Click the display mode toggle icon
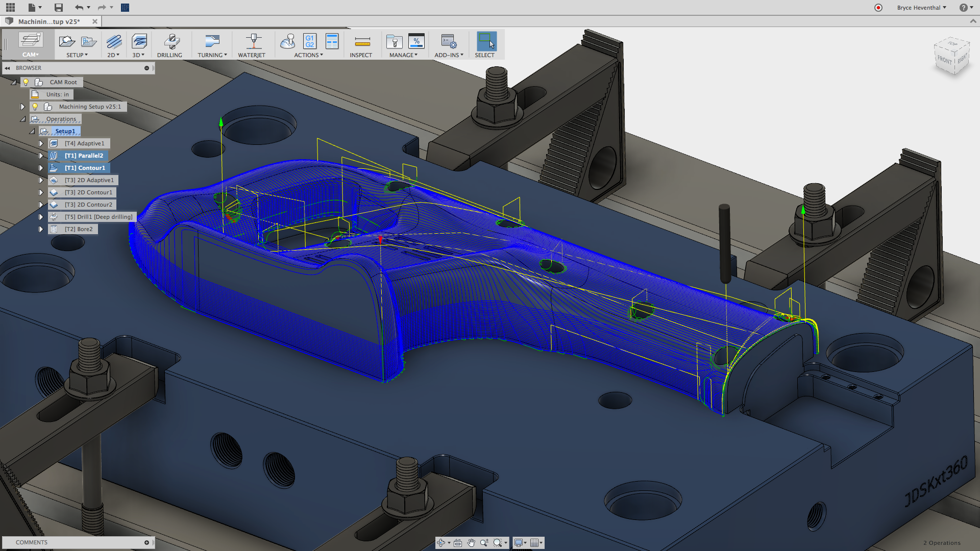This screenshot has width=980, height=551. tap(520, 542)
